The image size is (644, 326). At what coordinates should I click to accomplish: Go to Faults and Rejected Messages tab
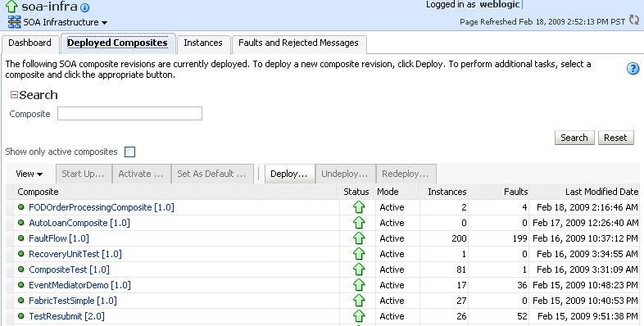pos(298,43)
